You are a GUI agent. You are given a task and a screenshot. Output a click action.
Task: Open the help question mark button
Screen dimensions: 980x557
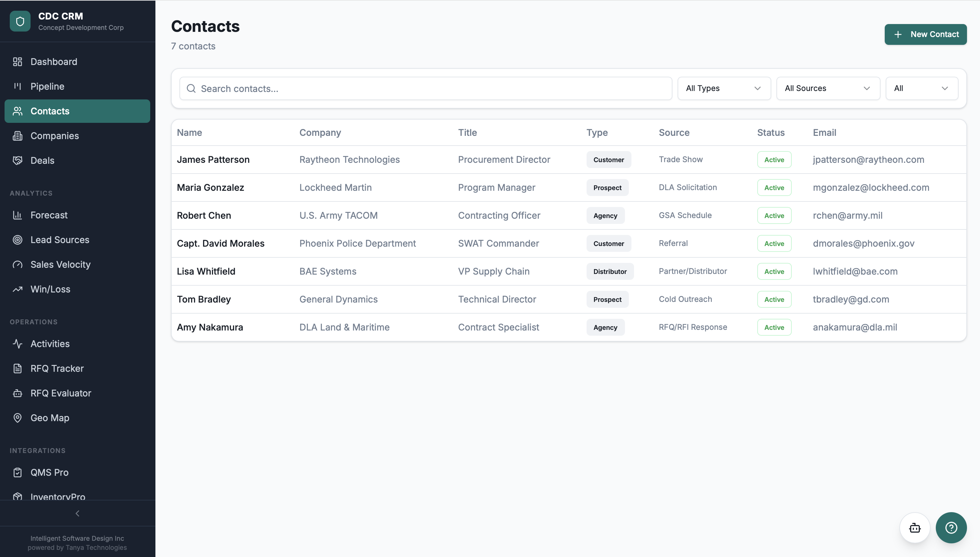[x=951, y=528]
